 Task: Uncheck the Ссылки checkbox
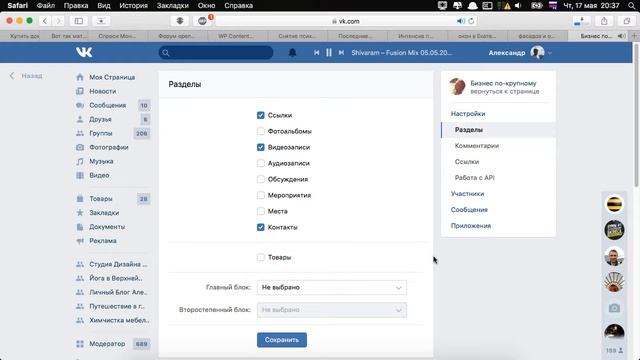coord(261,116)
